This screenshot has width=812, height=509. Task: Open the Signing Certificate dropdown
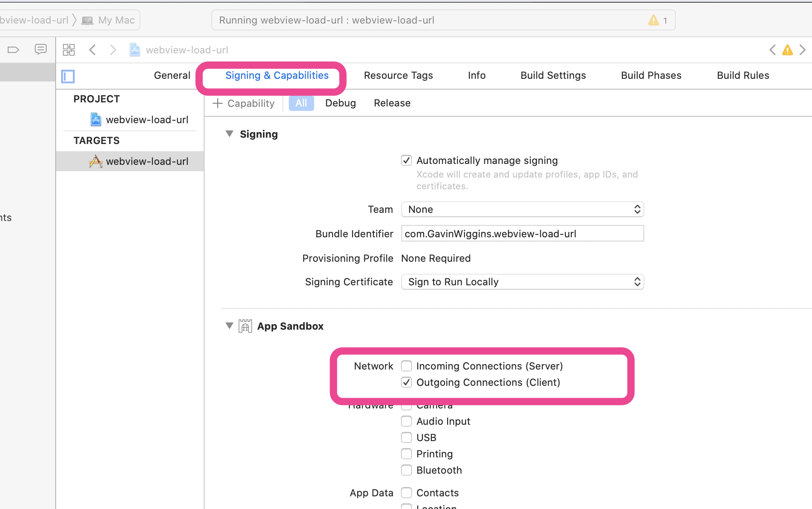(522, 282)
